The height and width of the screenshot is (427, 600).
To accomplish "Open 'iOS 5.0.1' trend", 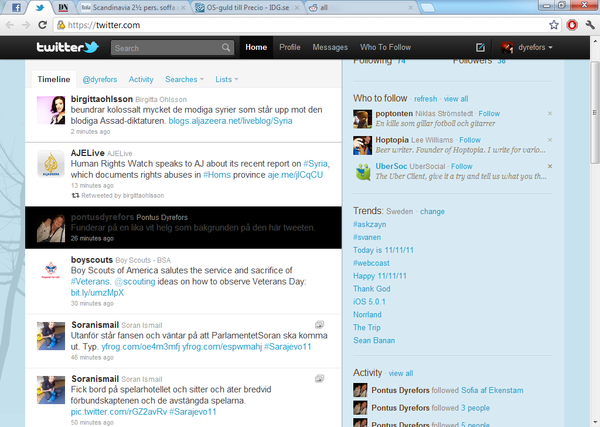I will pyautogui.click(x=369, y=302).
